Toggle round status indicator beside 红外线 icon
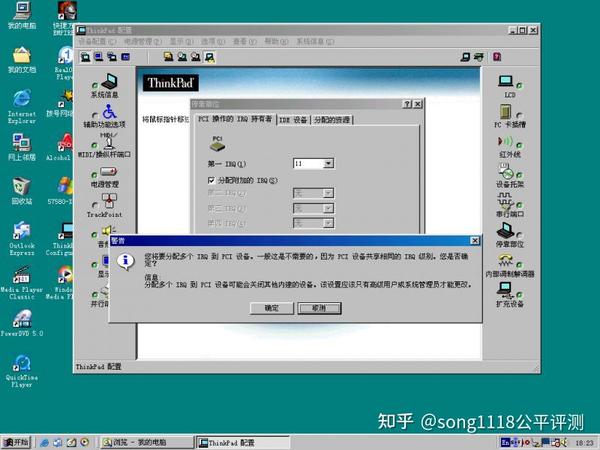 point(520,146)
